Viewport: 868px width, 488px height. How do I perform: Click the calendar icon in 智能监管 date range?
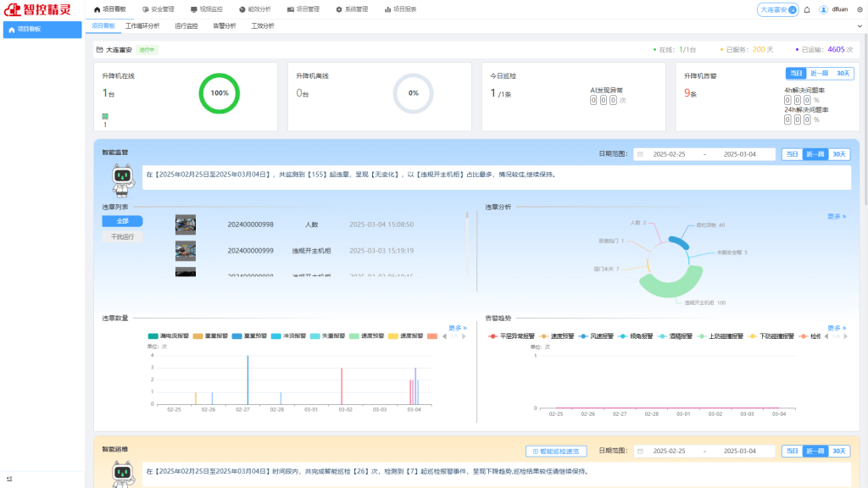(640, 154)
